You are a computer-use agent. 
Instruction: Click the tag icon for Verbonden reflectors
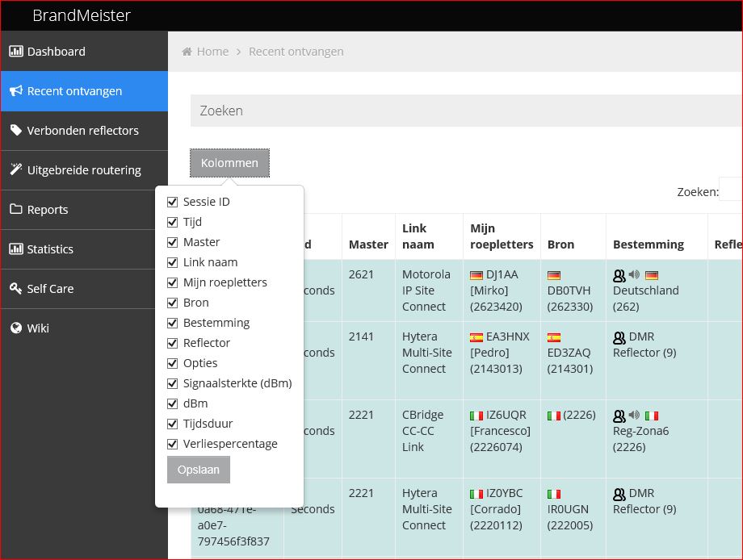15,130
